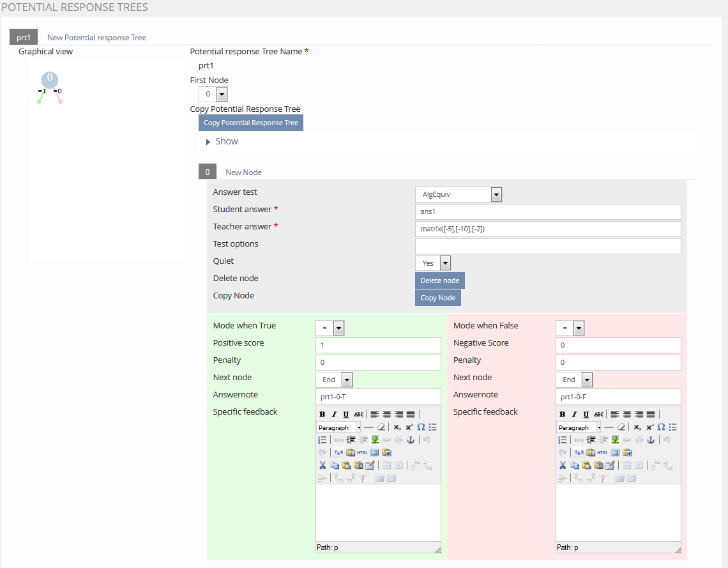The width and height of the screenshot is (728, 568).
Task: Click the HTML source icon in False feedback editor
Action: tap(602, 452)
